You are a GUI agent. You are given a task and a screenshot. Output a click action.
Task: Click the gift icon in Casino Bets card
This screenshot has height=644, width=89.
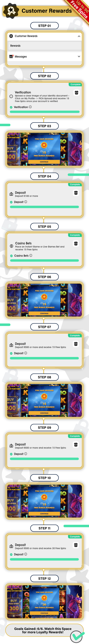76,243
